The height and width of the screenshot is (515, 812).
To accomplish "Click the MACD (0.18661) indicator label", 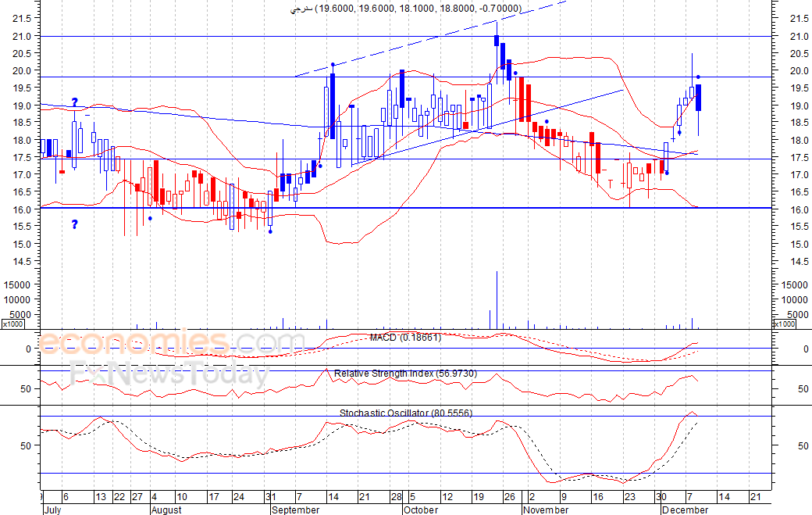I will click(405, 338).
